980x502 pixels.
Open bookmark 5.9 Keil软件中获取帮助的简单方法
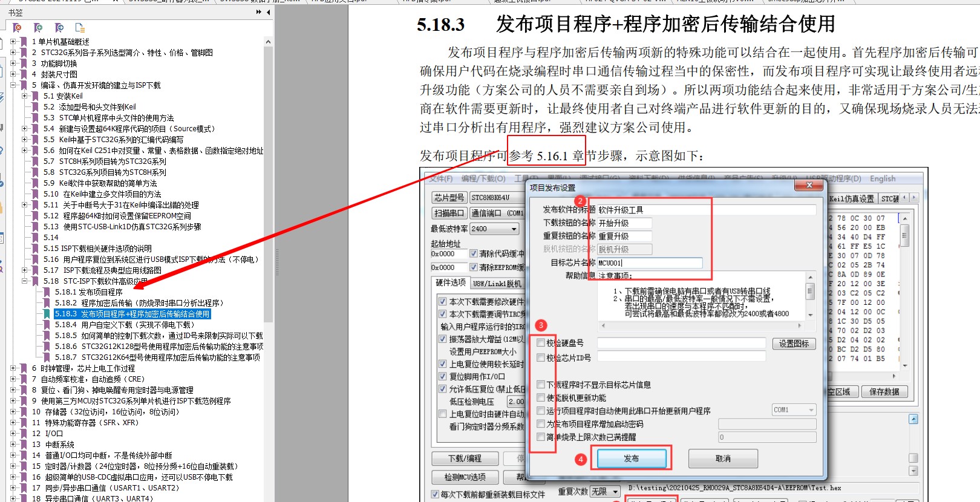100,183
